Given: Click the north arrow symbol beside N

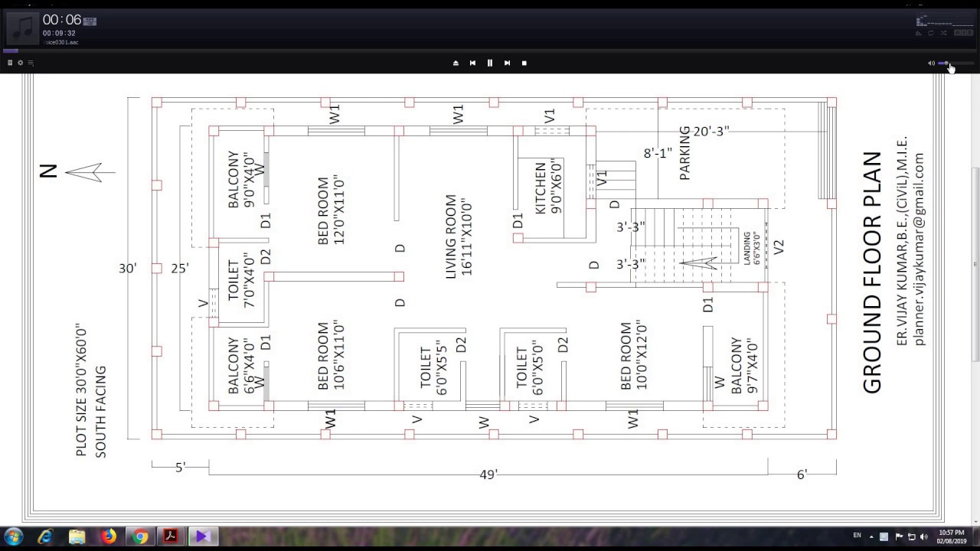Looking at the screenshot, I should [x=90, y=172].
